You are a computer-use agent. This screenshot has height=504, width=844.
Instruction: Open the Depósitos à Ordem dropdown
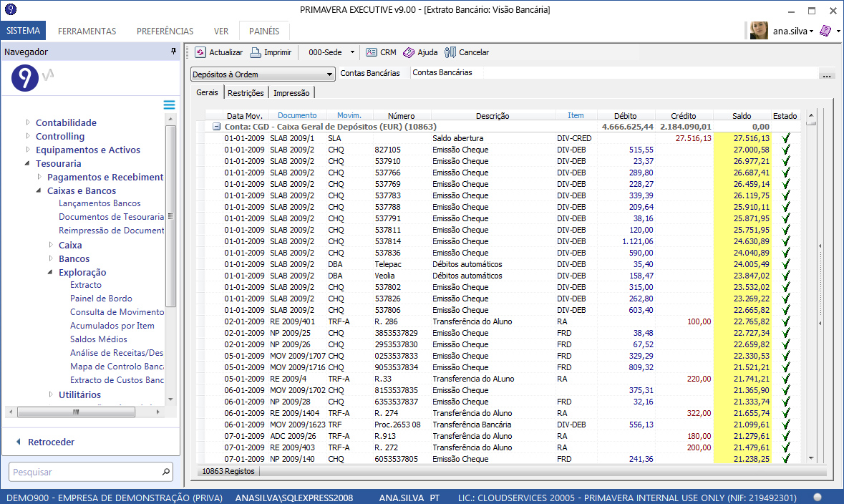pyautogui.click(x=329, y=74)
